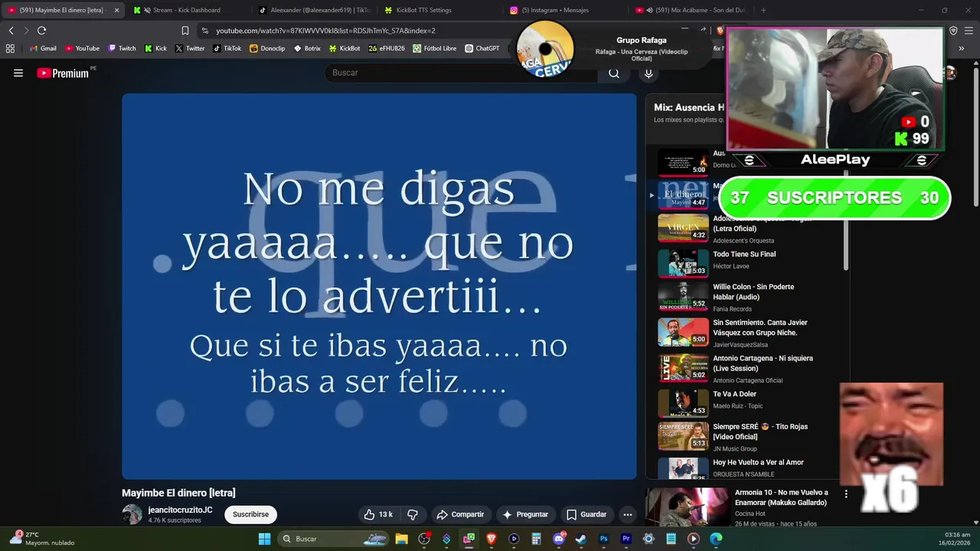Image resolution: width=980 pixels, height=551 pixels.
Task: Open Brave browser from the taskbar
Action: point(492,539)
